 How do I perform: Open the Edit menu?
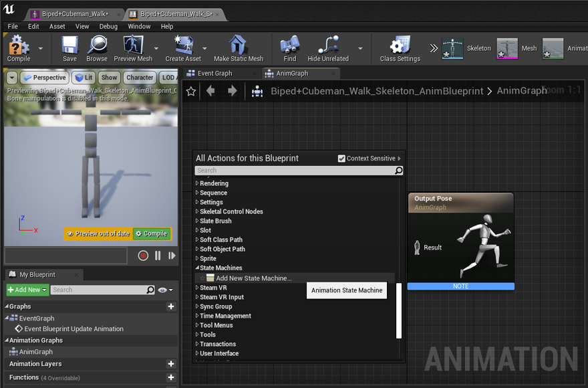click(33, 26)
